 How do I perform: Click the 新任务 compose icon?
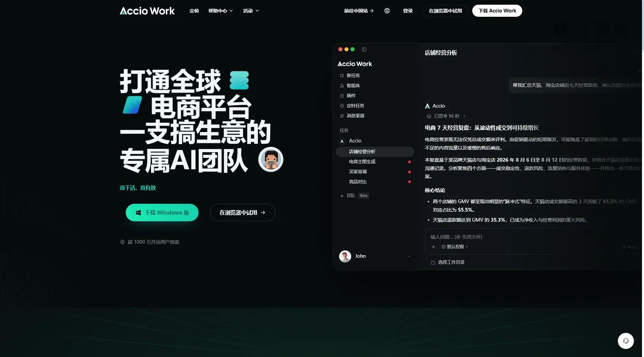342,76
